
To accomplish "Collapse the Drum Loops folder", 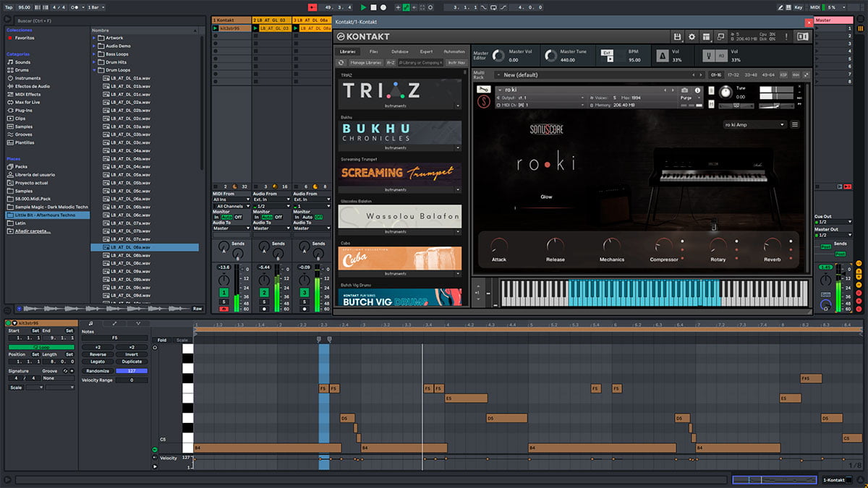I will [94, 70].
